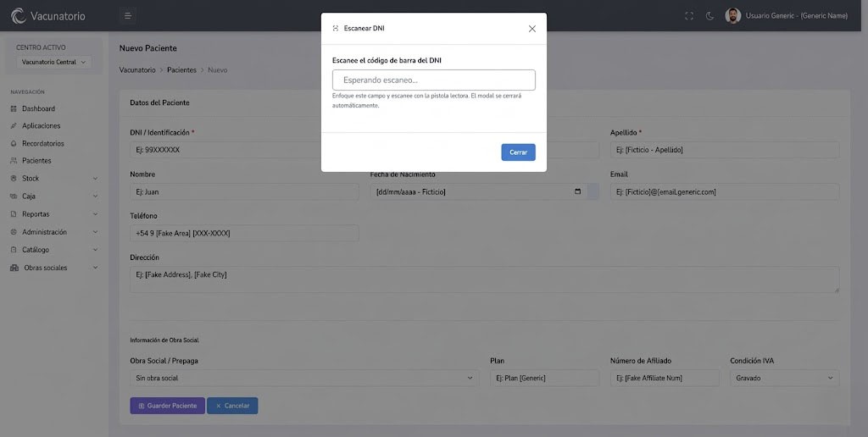Click the Pacientes people icon
The image size is (868, 437).
point(14,160)
